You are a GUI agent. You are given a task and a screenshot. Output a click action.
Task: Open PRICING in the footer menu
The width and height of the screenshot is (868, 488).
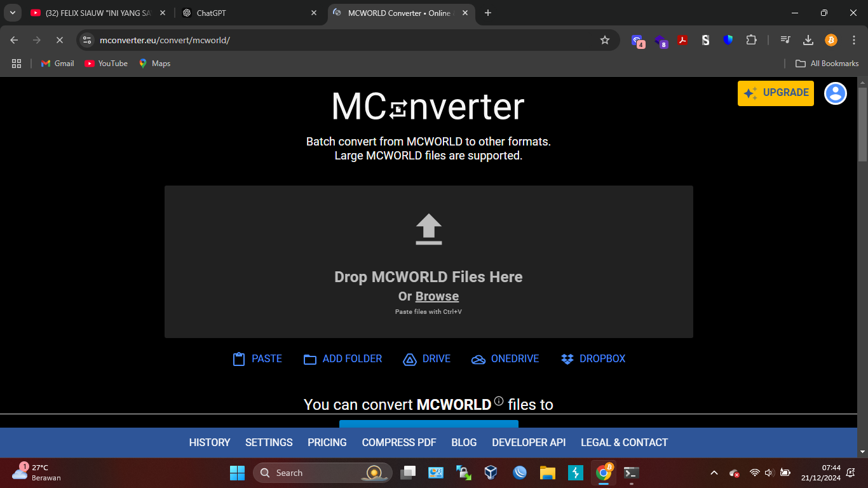(327, 442)
